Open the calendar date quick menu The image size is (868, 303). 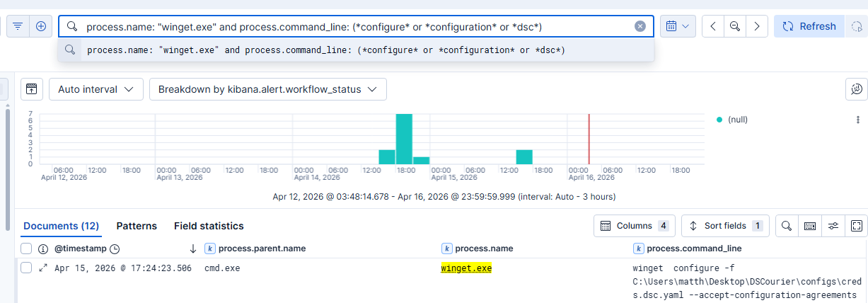click(x=678, y=26)
